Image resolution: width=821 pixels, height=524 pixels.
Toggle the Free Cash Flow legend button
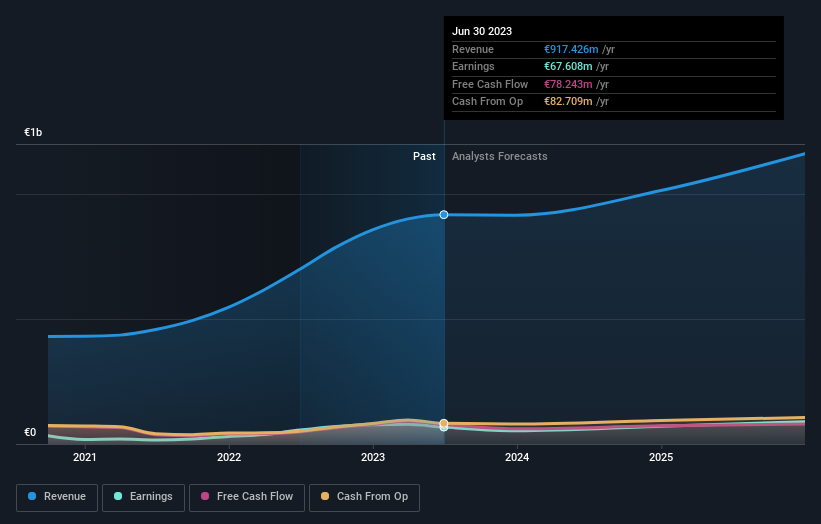click(x=247, y=497)
